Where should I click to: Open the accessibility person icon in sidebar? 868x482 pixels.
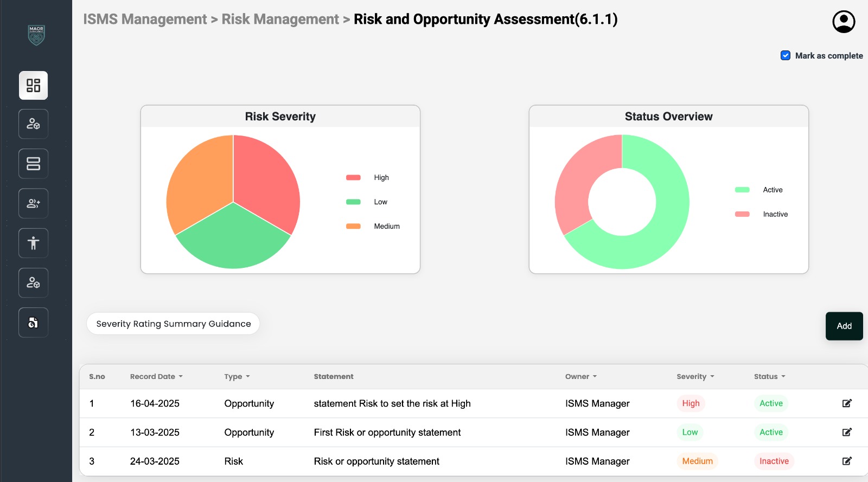33,243
